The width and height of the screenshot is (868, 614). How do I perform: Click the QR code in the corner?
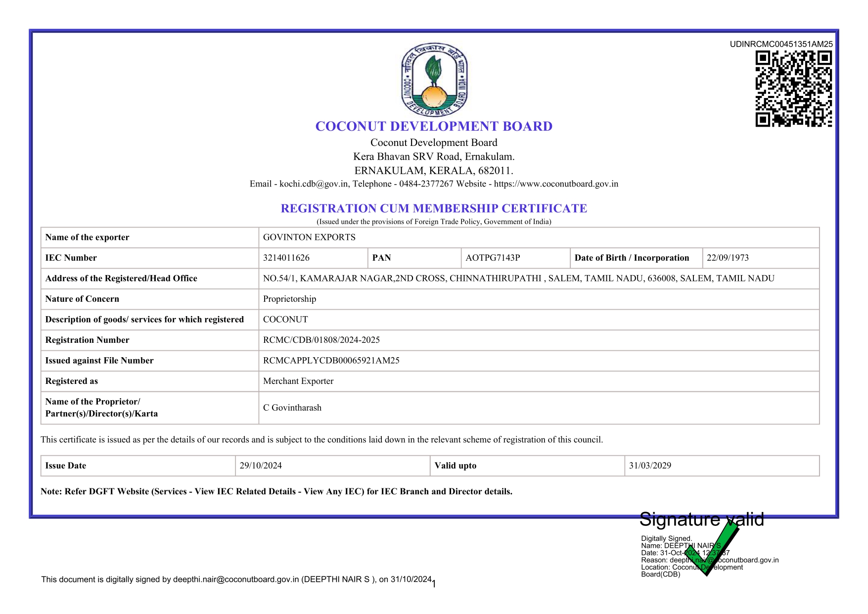click(x=793, y=89)
